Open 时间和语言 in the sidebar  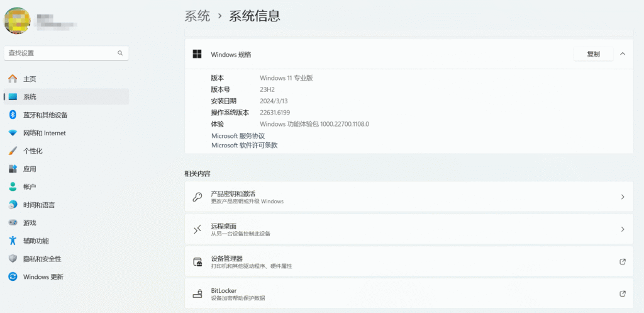click(66, 205)
